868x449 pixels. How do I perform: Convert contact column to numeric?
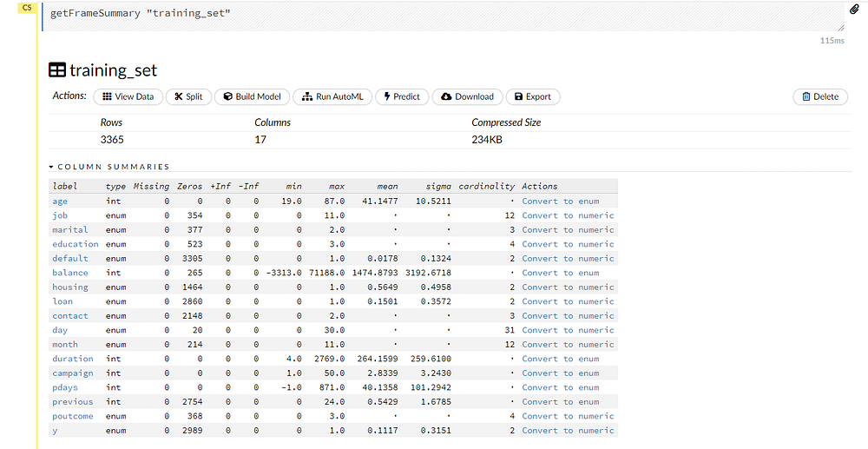click(568, 316)
